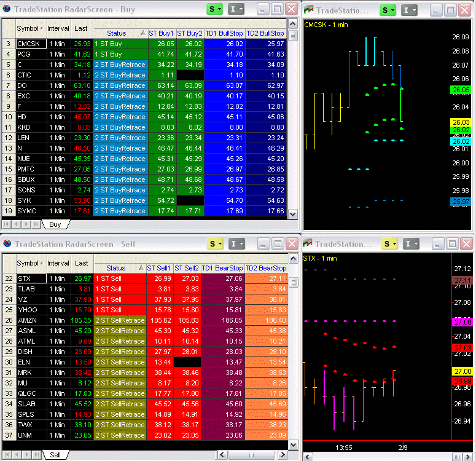Sort Sell window by Status column
The height and width of the screenshot is (461, 476).
point(120,268)
